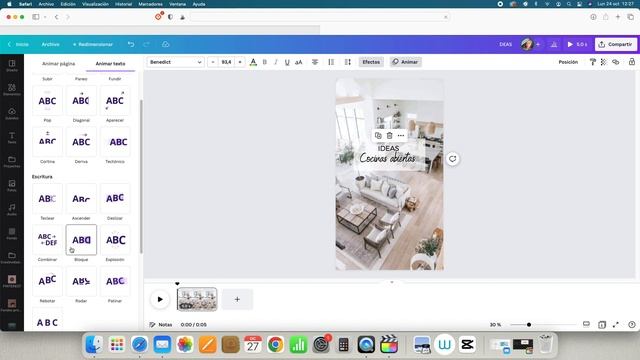The height and width of the screenshot is (360, 640).
Task: Open more options for selected text
Action: (401, 136)
